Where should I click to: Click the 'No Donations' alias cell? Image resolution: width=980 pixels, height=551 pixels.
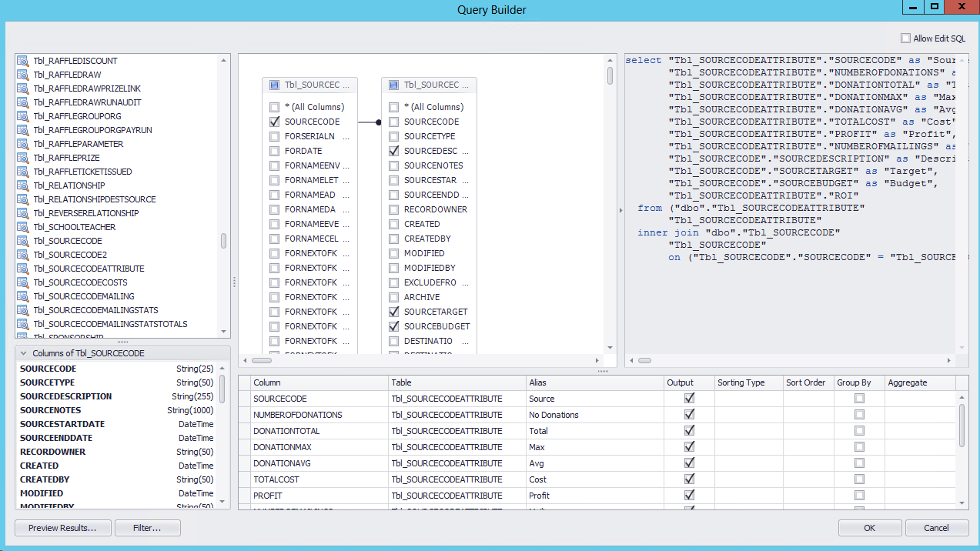(595, 415)
